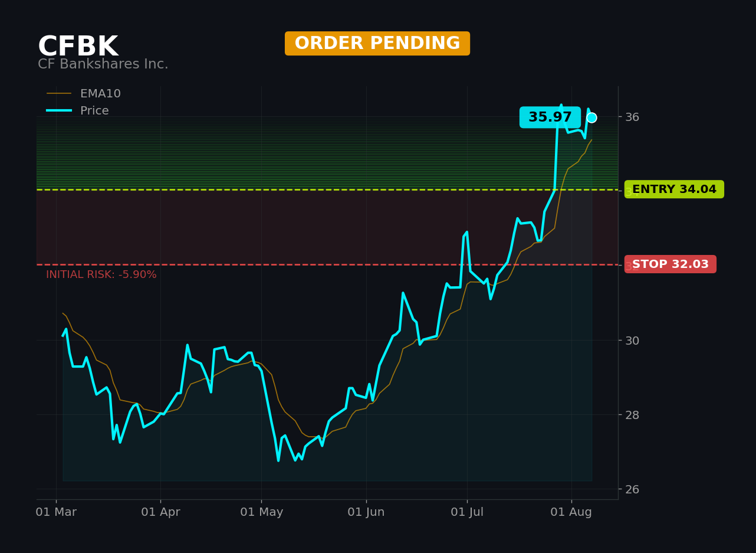Click the 01 May date axis label
This screenshot has height=553, width=756.
tap(261, 512)
